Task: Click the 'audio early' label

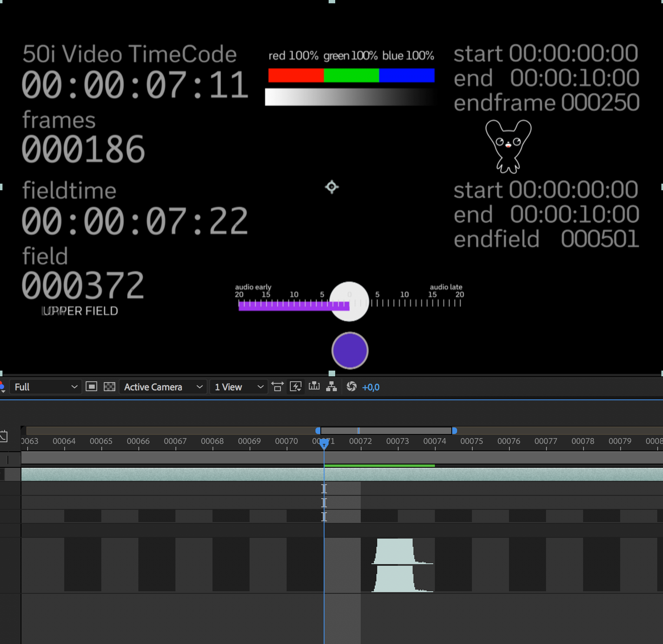Action: [x=253, y=287]
